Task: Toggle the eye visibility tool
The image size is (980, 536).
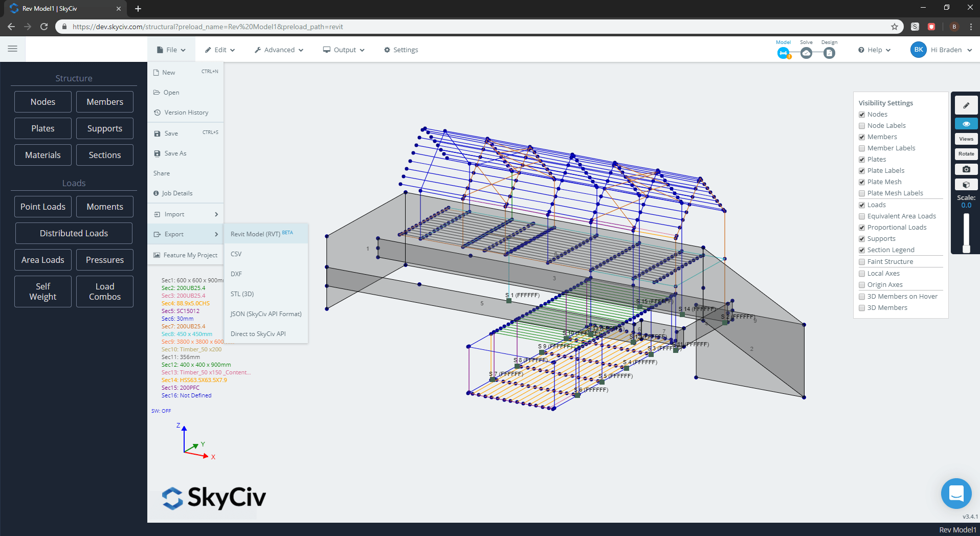Action: point(966,123)
